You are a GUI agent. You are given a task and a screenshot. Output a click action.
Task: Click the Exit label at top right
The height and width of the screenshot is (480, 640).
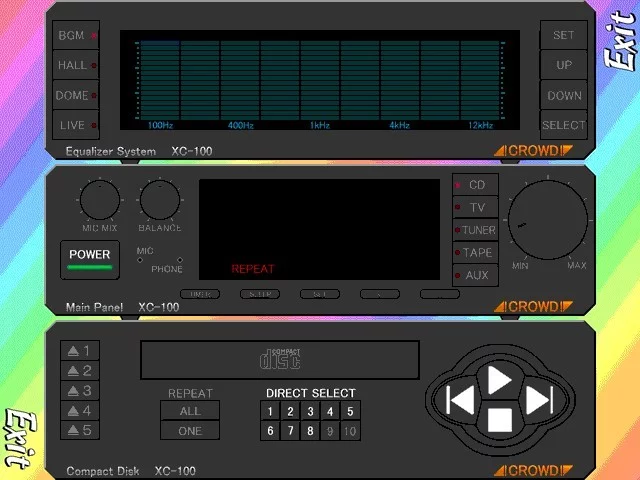[621, 40]
